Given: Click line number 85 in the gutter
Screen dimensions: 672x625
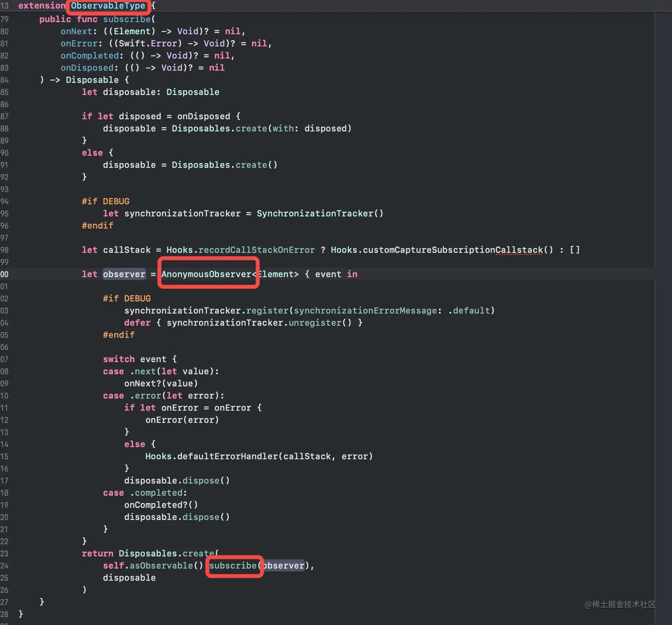Looking at the screenshot, I should pyautogui.click(x=4, y=92).
